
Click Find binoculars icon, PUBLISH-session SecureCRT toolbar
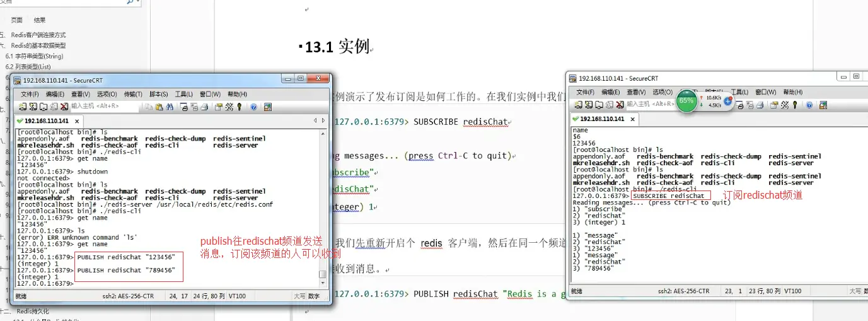point(170,107)
